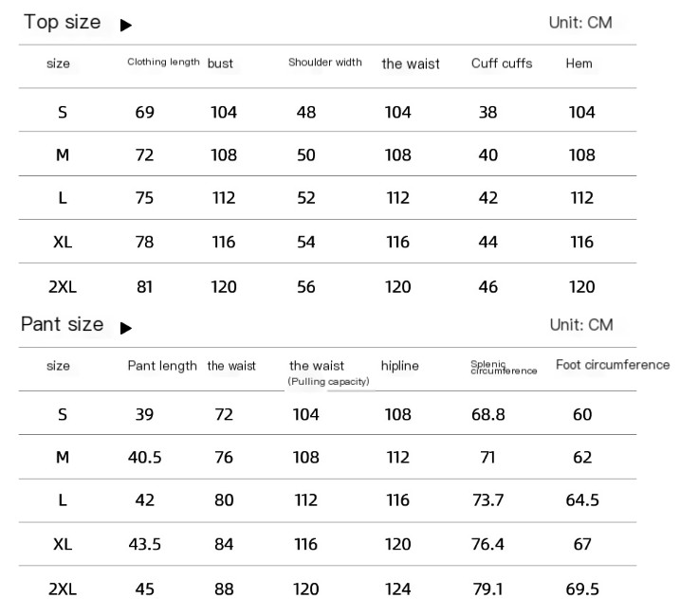Click the arrow next to Pant size
This screenshot has height=616, width=680.
click(126, 328)
